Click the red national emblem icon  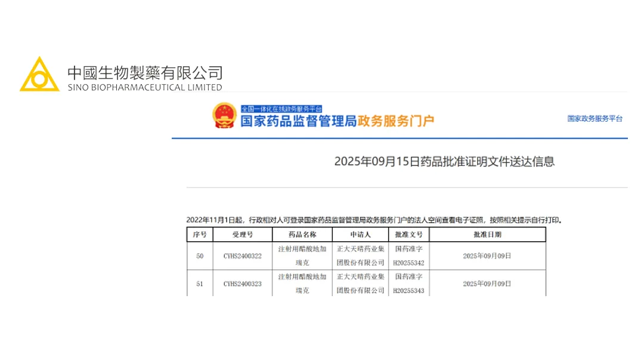[x=225, y=116]
